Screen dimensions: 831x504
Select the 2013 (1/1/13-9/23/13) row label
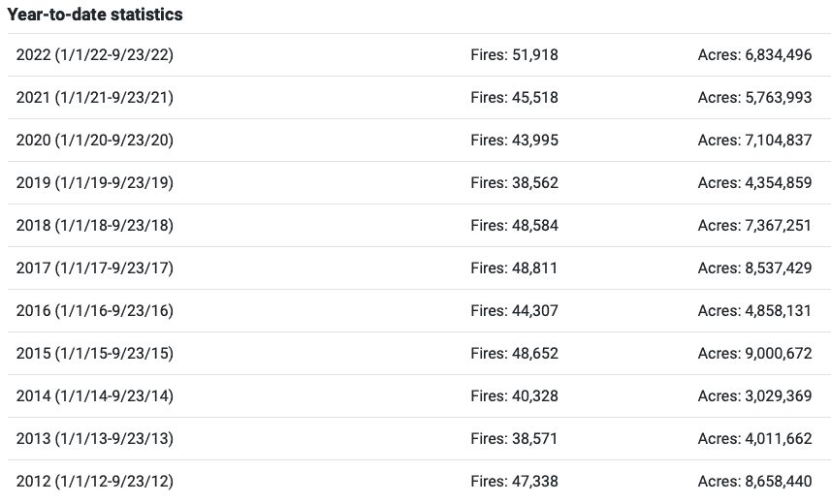click(x=95, y=439)
